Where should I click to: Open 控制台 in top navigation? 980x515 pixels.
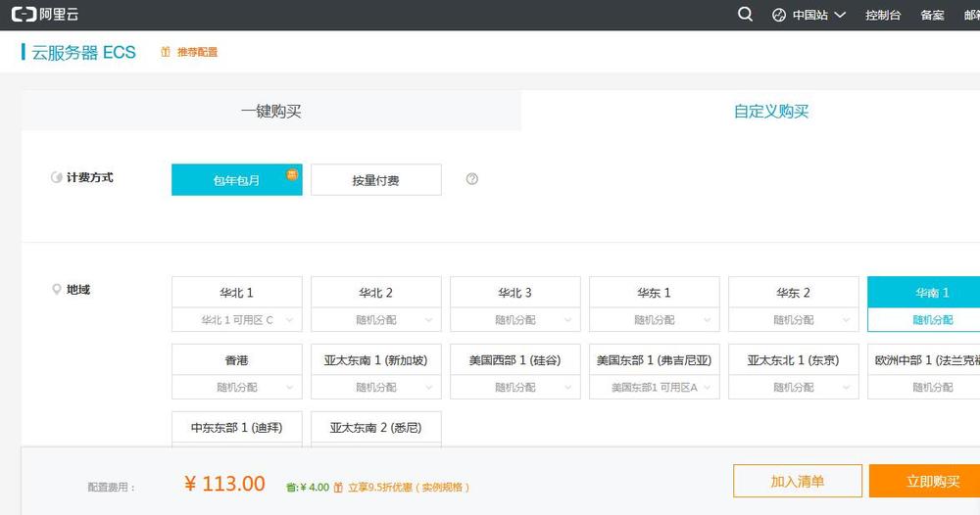pyautogui.click(x=883, y=15)
